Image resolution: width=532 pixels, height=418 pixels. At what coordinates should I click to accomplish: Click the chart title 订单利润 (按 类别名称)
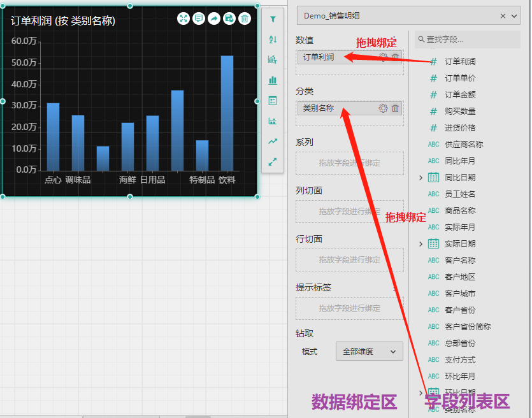point(63,20)
